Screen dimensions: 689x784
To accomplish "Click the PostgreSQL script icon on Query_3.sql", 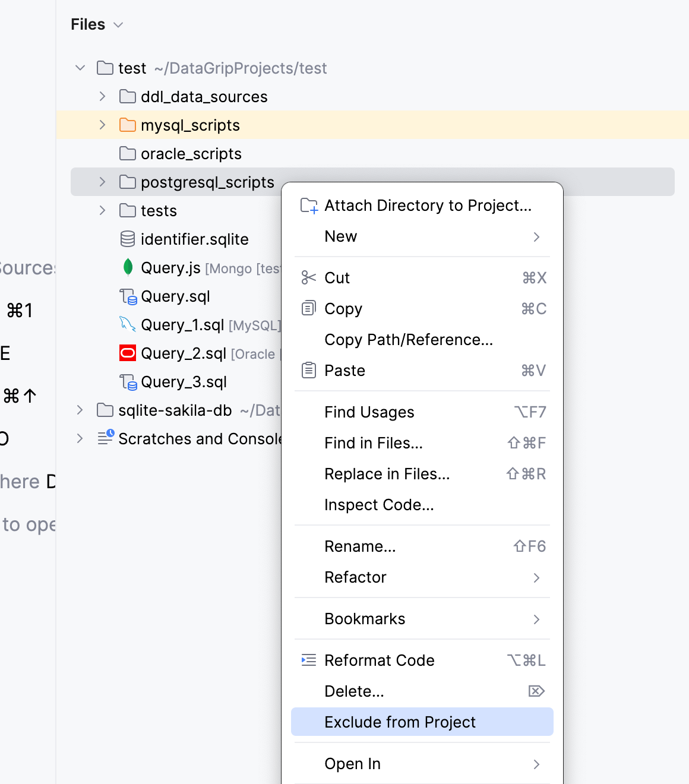I will click(128, 382).
